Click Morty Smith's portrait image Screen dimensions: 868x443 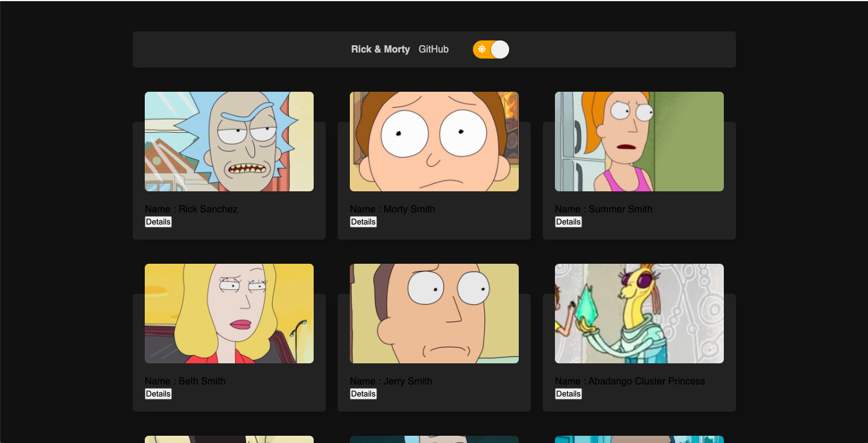pyautogui.click(x=434, y=141)
